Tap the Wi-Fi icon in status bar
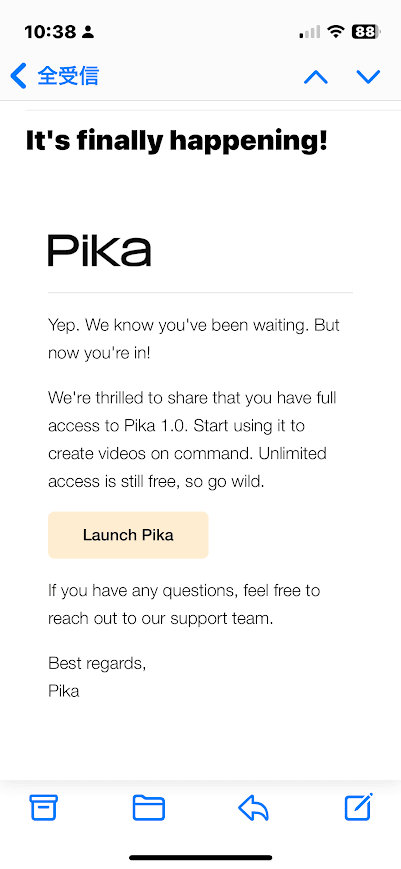Screen dimensions: 401x869 (335, 32)
